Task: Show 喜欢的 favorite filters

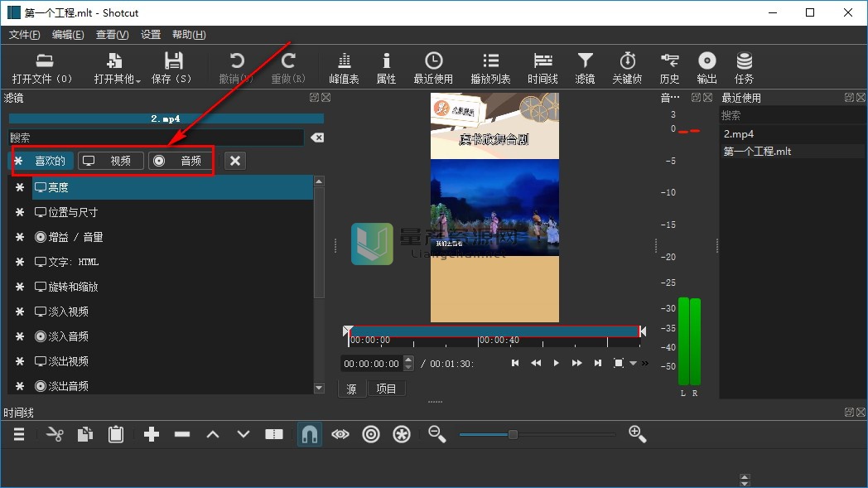Action: pos(42,161)
